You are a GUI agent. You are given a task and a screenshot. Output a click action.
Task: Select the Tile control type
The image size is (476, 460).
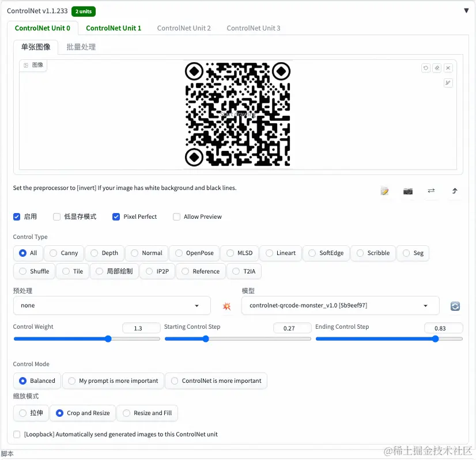click(73, 271)
